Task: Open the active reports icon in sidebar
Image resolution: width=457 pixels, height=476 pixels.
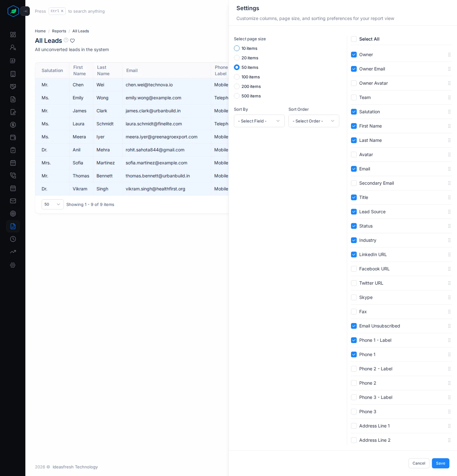Action: tap(13, 226)
